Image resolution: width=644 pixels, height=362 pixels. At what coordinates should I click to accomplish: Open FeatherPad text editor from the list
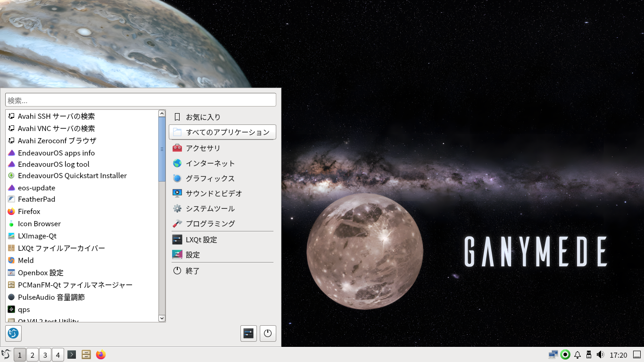(x=83, y=199)
